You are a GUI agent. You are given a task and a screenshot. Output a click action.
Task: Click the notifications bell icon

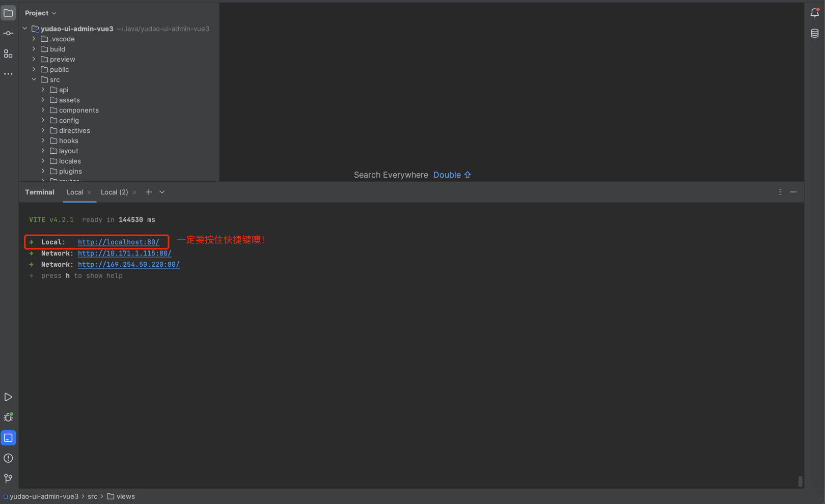pos(814,13)
